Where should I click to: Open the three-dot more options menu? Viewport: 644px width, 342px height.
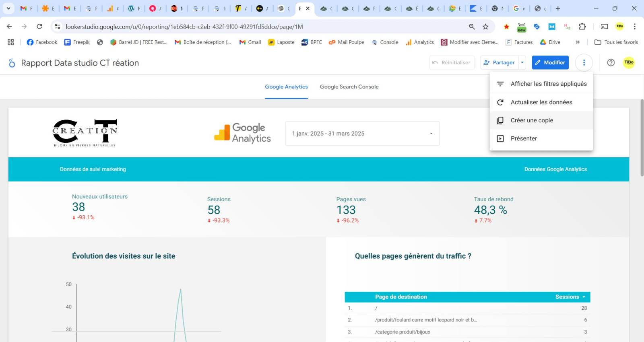point(584,62)
